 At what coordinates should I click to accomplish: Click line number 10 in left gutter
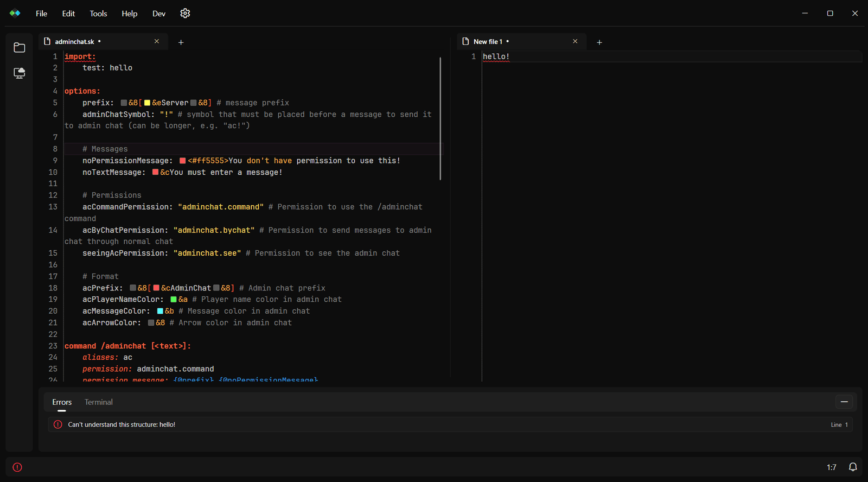tap(53, 172)
